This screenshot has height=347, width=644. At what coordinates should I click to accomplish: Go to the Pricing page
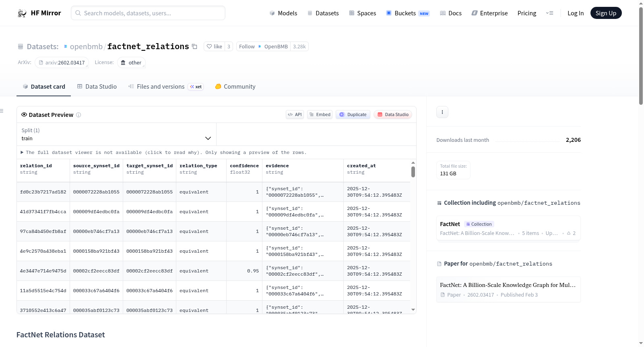coord(527,13)
